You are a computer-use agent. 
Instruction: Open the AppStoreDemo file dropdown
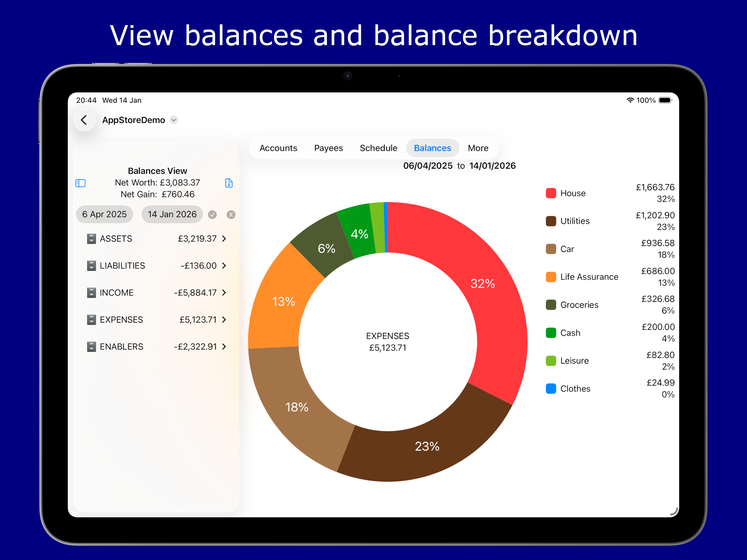pyautogui.click(x=174, y=120)
